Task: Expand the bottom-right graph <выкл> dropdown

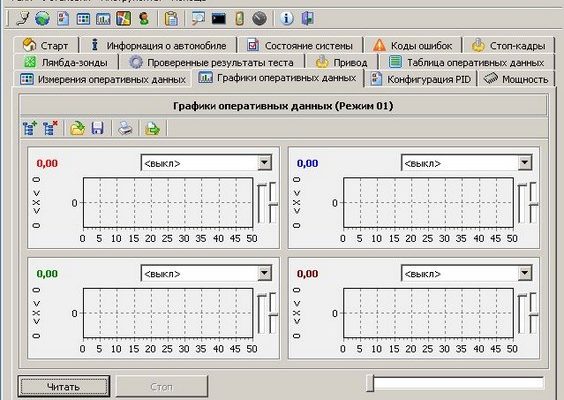Action: click(524, 273)
